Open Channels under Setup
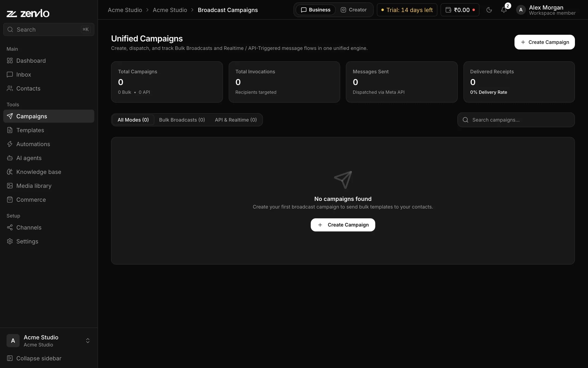 tap(49, 227)
